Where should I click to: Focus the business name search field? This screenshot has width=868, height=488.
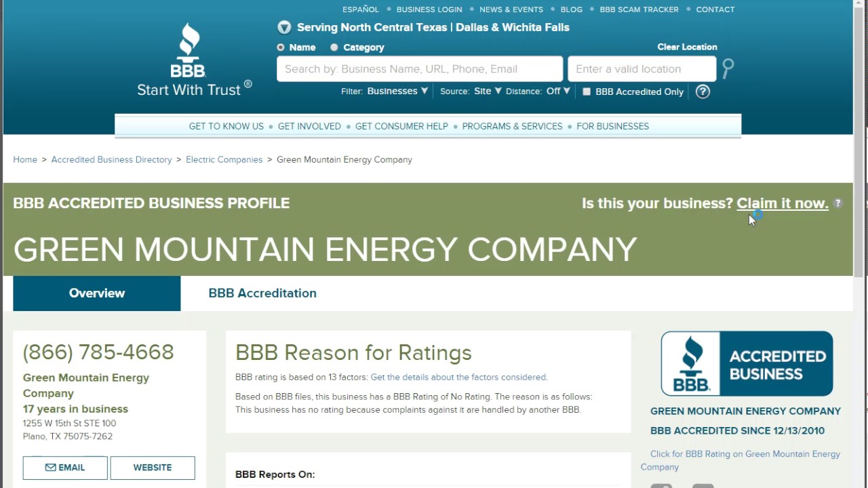point(420,69)
